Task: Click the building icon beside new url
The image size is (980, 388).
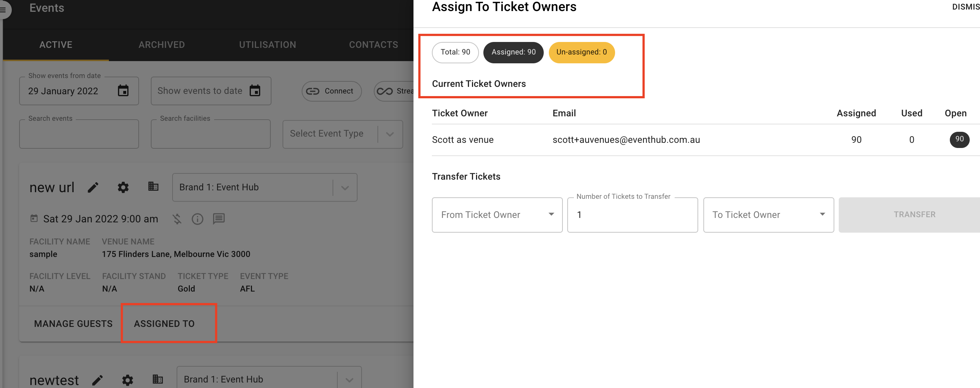Action: click(153, 187)
